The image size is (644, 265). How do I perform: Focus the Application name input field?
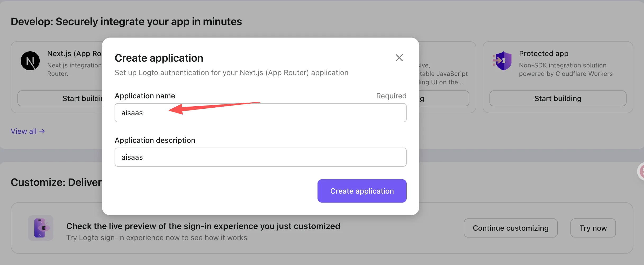(260, 113)
